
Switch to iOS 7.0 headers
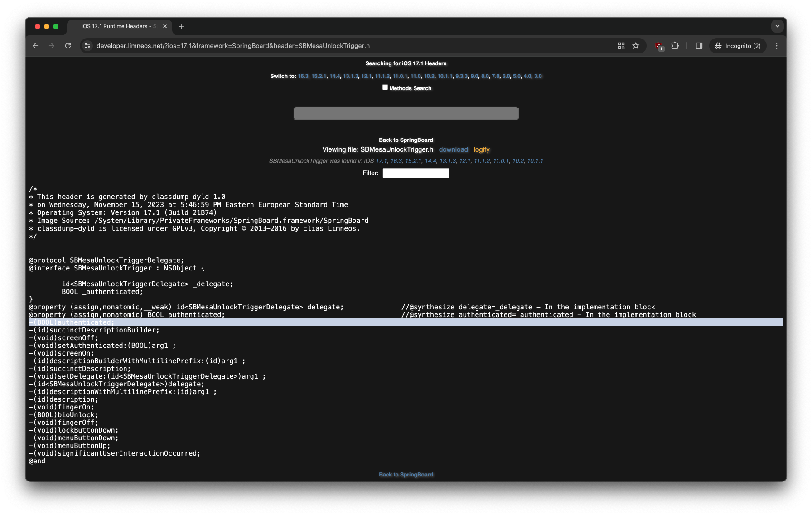(496, 76)
